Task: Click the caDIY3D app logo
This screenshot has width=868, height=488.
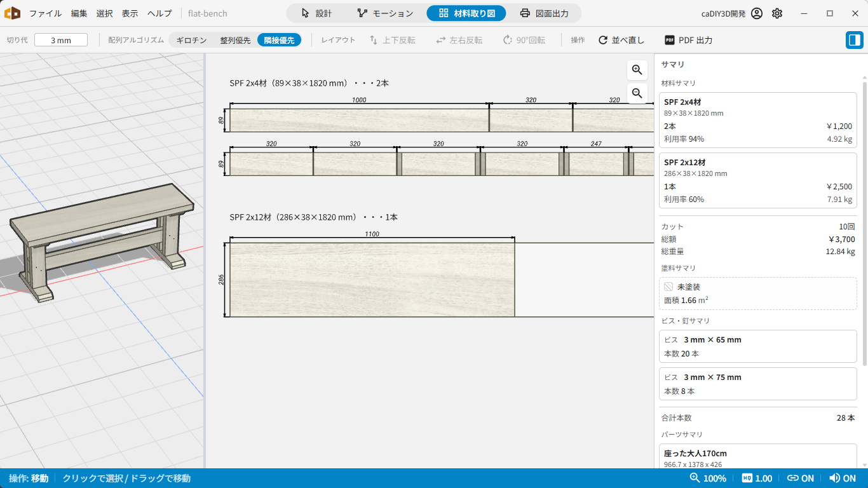Action: coord(12,13)
